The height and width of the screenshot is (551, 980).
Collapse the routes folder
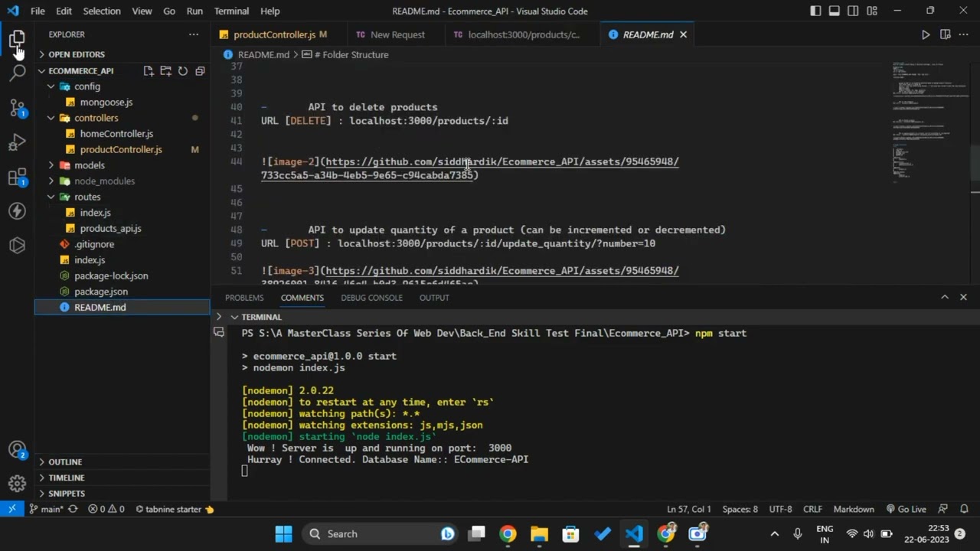point(51,197)
